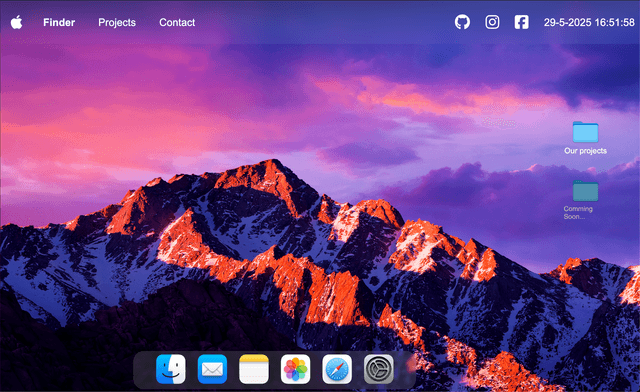Image resolution: width=640 pixels, height=392 pixels.
Task: Open the Projects menu
Action: point(117,22)
